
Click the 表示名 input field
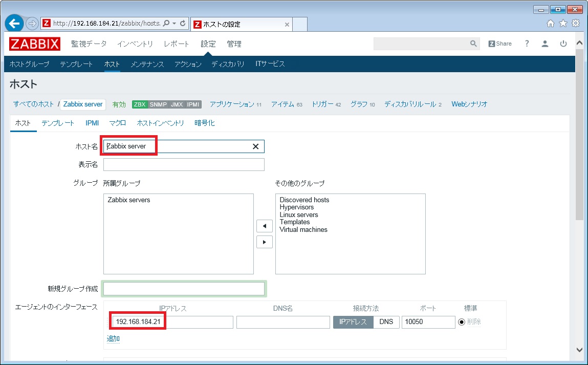click(184, 165)
